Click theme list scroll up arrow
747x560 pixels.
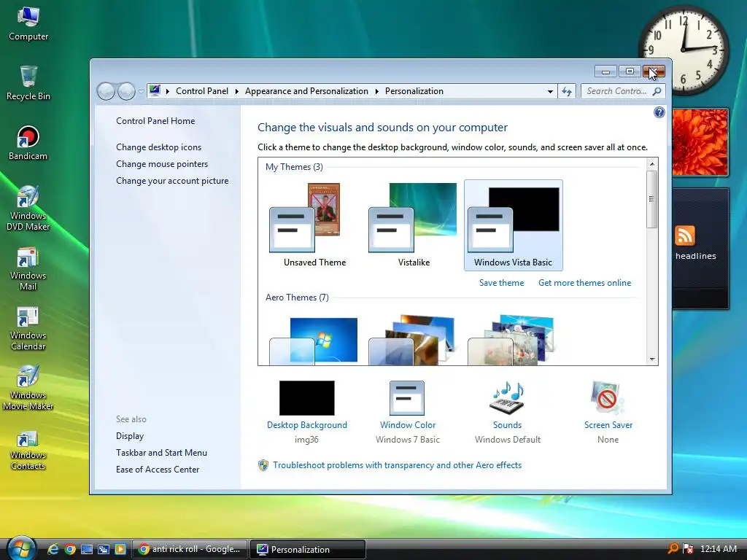click(651, 164)
